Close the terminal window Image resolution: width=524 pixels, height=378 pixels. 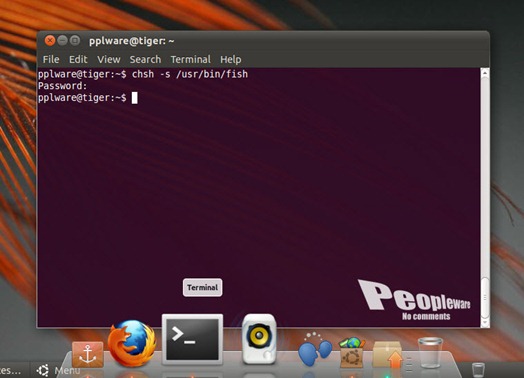(x=50, y=41)
